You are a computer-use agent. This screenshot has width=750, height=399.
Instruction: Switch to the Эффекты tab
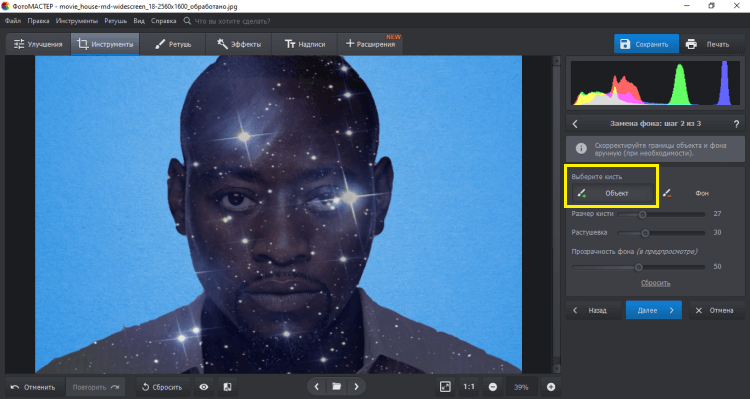pos(239,44)
